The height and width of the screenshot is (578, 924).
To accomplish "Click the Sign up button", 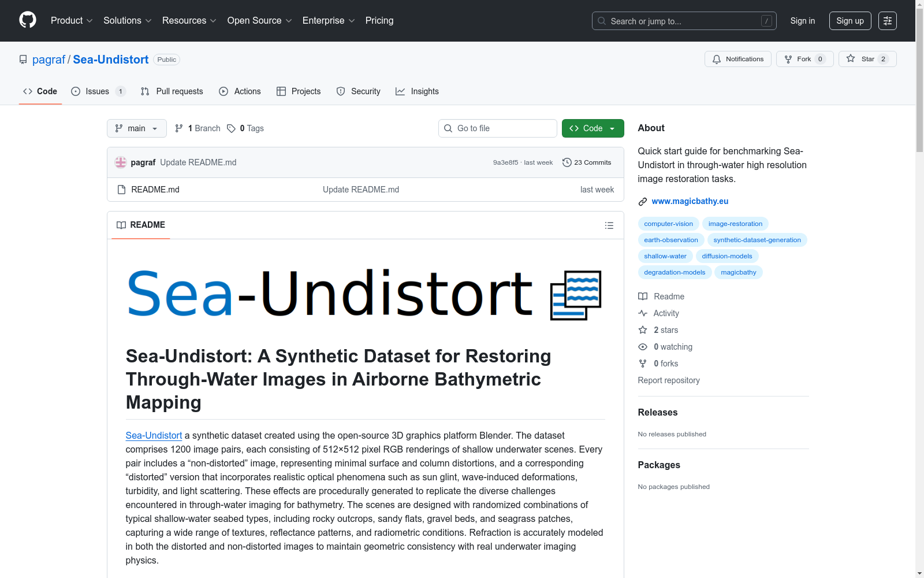I will (x=850, y=21).
